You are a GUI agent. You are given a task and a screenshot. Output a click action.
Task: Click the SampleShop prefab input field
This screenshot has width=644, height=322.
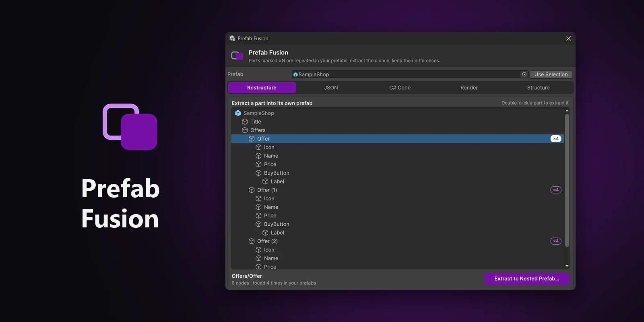(410, 74)
